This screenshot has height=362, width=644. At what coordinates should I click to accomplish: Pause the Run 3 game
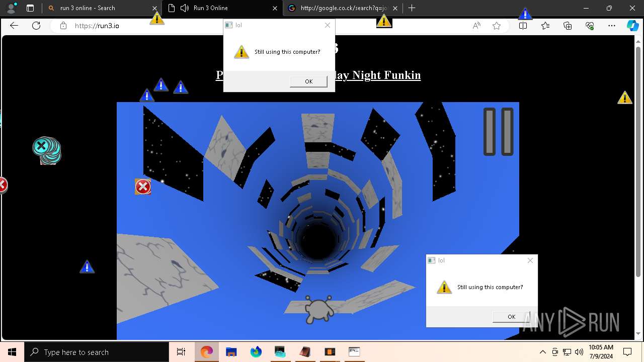click(x=499, y=132)
